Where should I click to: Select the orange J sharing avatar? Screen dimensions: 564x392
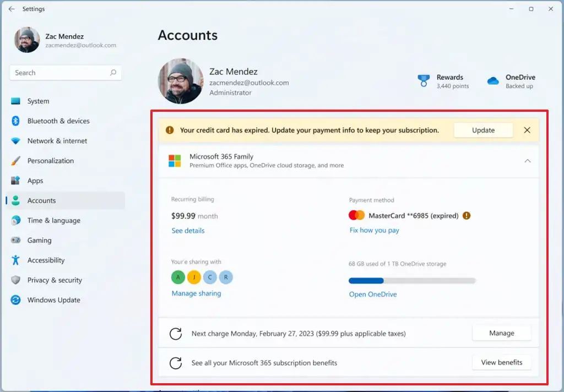click(194, 277)
